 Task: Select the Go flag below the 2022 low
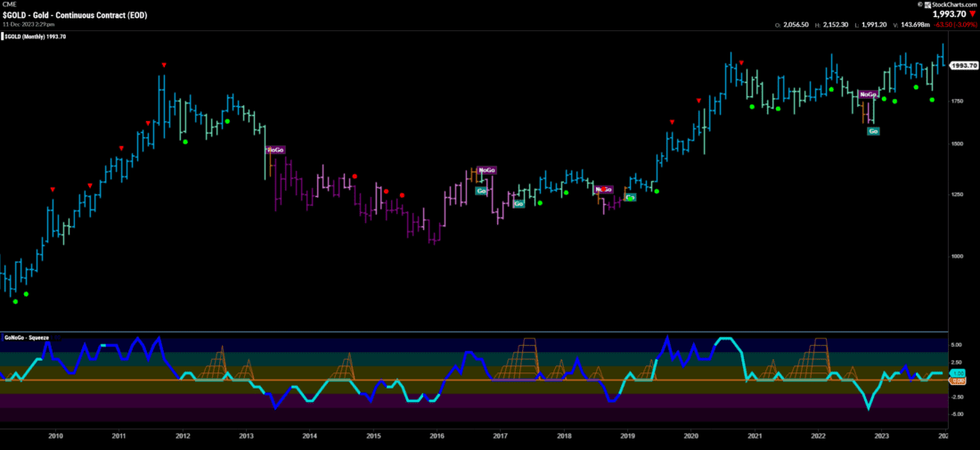873,131
